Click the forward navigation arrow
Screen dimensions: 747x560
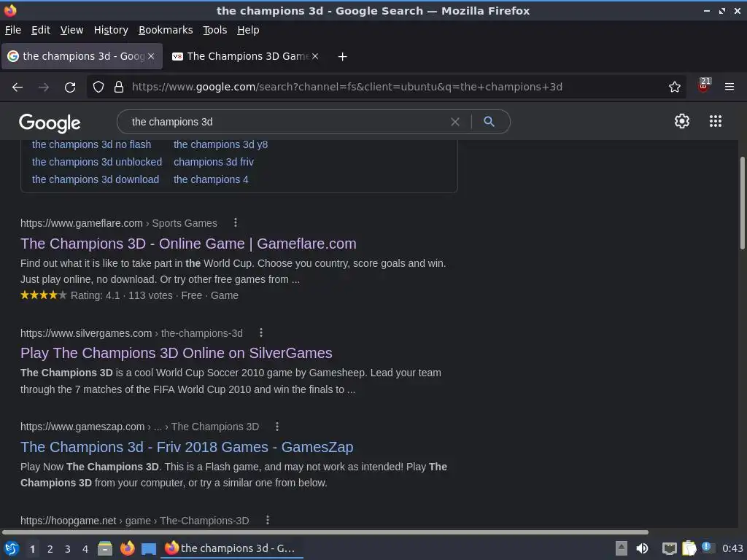click(43, 87)
